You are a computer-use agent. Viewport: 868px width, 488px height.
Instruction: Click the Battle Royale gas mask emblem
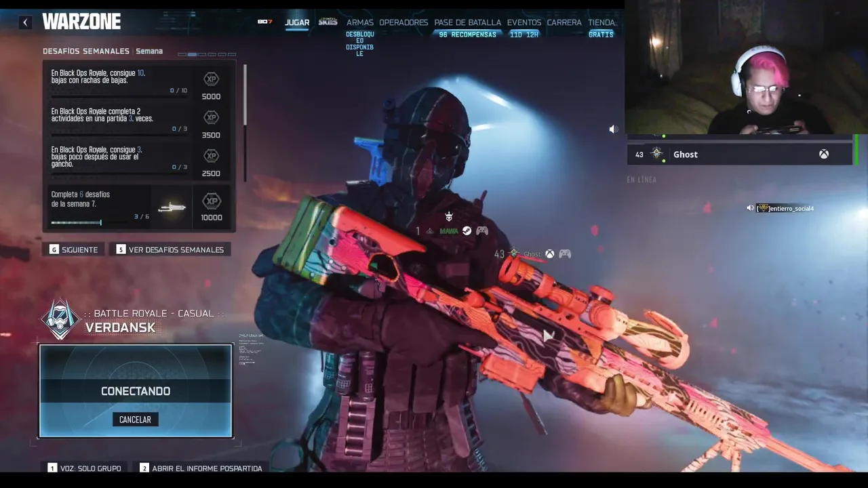pyautogui.click(x=60, y=319)
